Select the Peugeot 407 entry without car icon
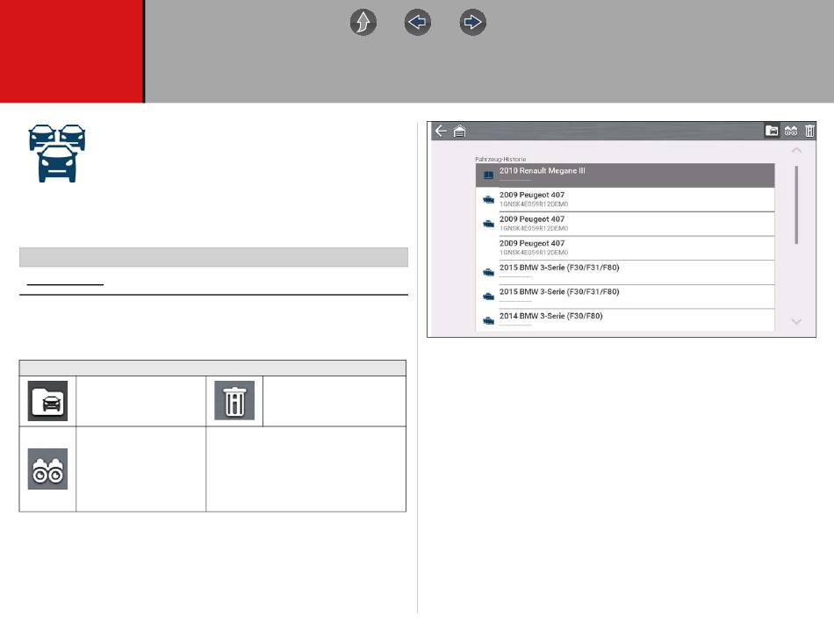This screenshot has width=834, height=644. tap(625, 247)
